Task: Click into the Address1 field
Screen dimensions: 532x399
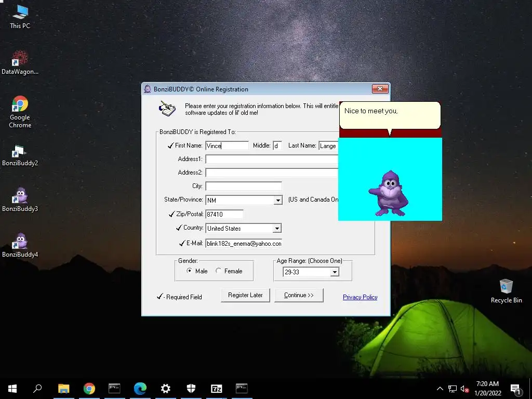Action: [272, 159]
